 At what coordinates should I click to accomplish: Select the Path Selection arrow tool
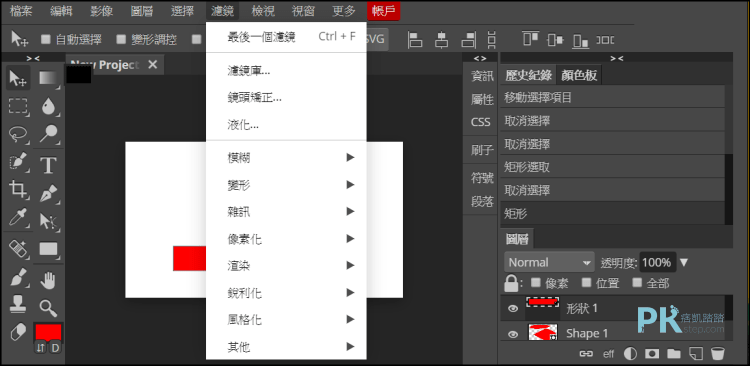coord(48,221)
